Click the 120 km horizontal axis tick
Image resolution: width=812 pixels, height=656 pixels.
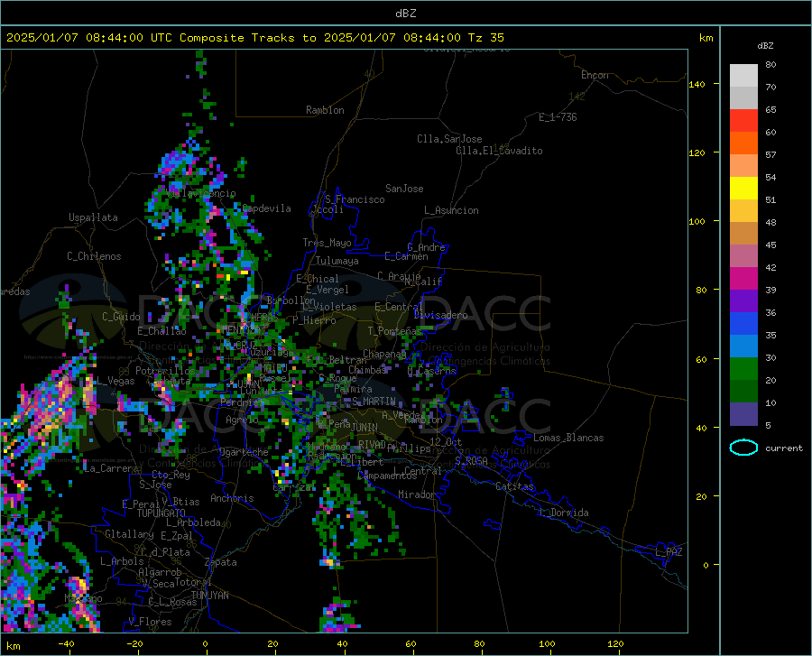point(615,643)
